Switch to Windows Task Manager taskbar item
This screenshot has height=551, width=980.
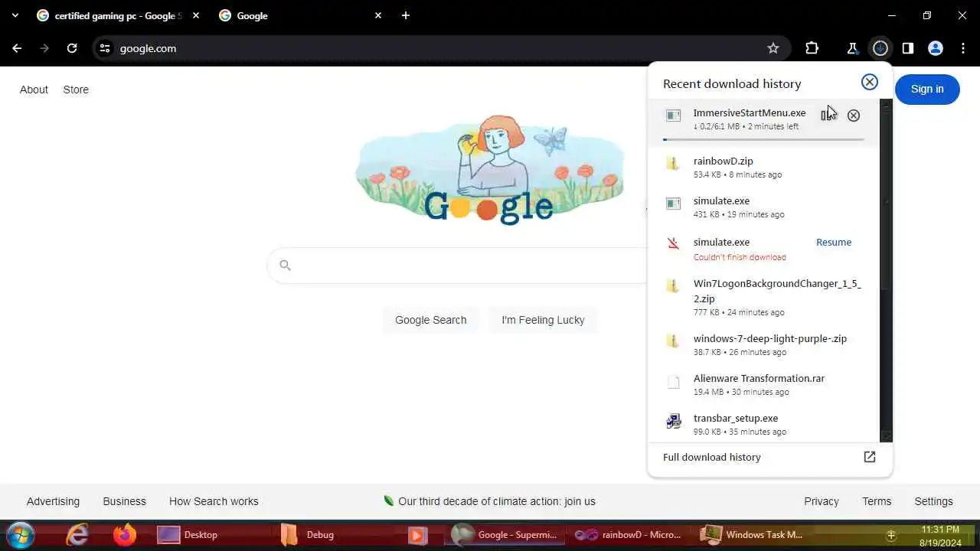[752, 534]
